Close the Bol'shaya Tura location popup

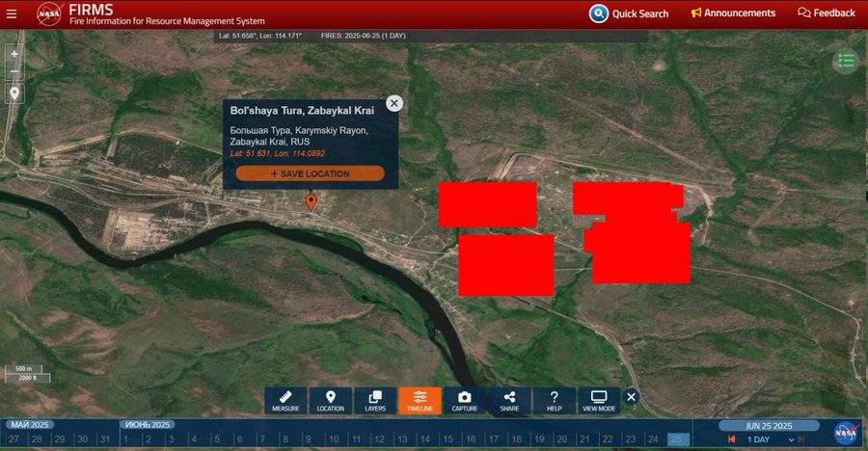394,103
